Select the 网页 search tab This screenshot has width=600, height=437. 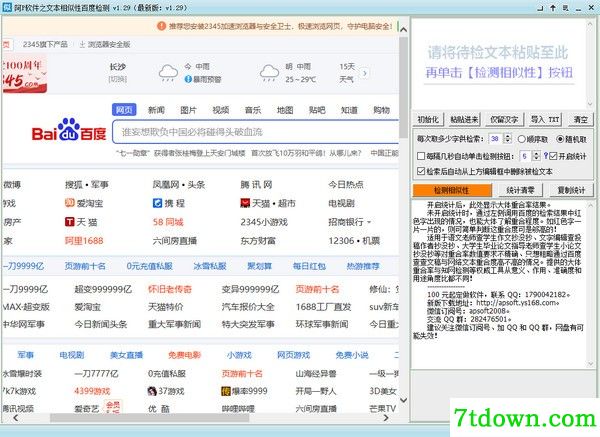124,110
